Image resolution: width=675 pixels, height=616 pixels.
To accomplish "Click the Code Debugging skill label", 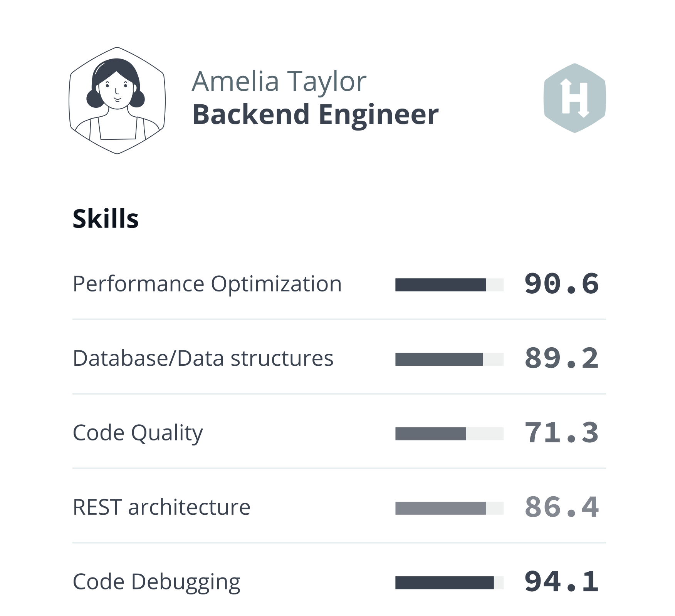I will (156, 582).
